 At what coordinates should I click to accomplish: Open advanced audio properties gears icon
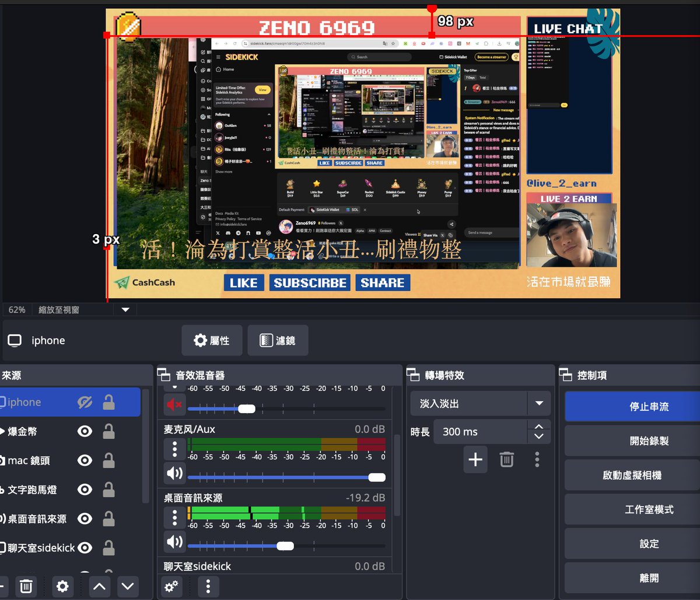tap(171, 586)
